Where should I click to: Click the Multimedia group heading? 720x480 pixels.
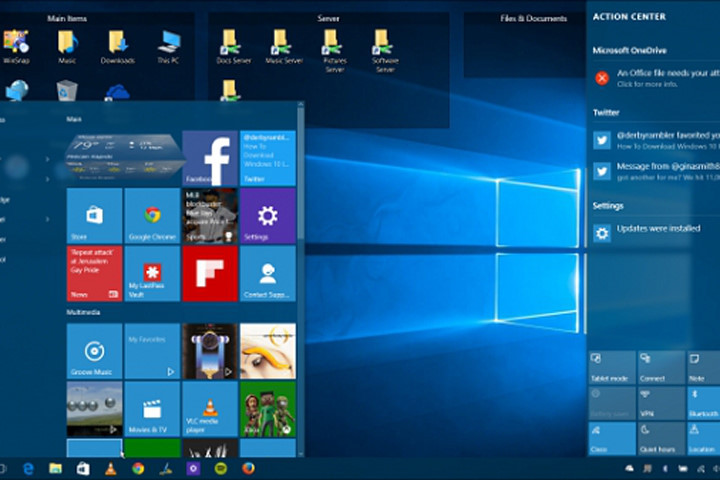pyautogui.click(x=83, y=312)
